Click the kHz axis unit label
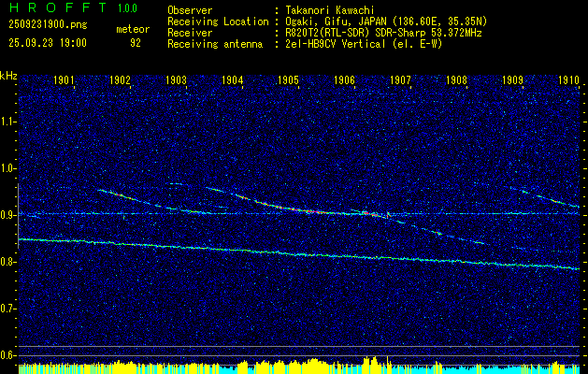Viewport: 588px width, 374px height. 8,76
